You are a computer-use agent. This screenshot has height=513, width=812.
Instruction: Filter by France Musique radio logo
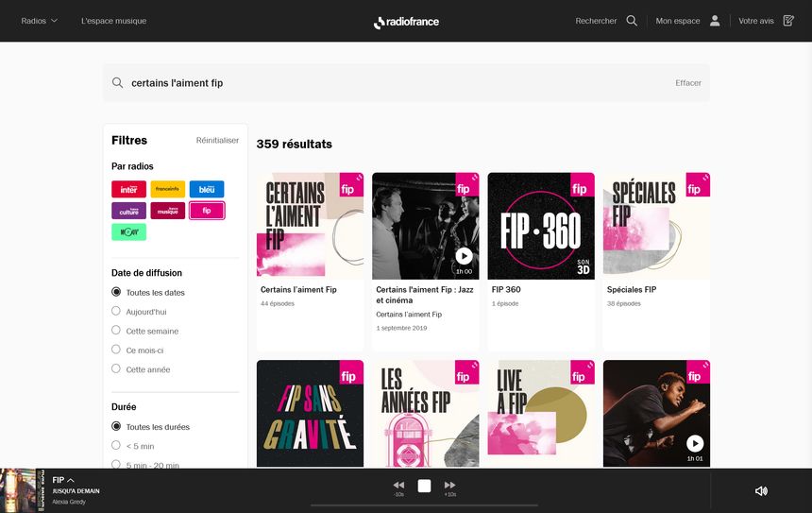pyautogui.click(x=168, y=211)
